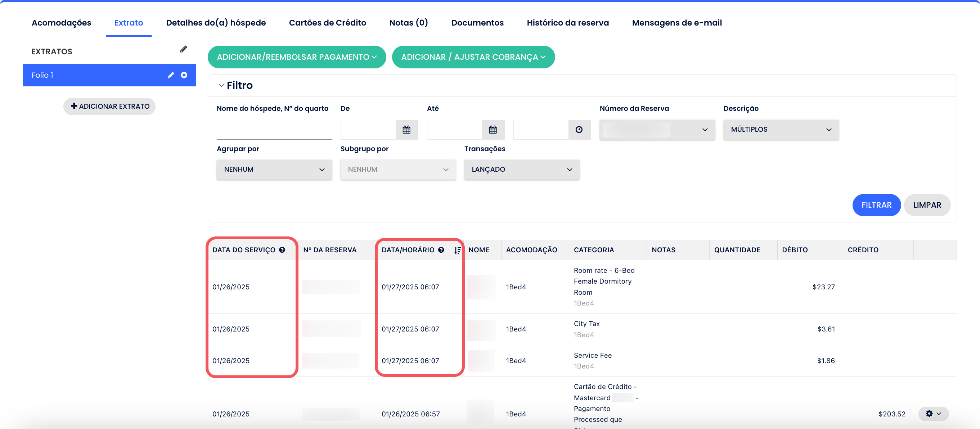Open the Agrupar por dropdown
The image size is (980, 429).
(x=274, y=170)
